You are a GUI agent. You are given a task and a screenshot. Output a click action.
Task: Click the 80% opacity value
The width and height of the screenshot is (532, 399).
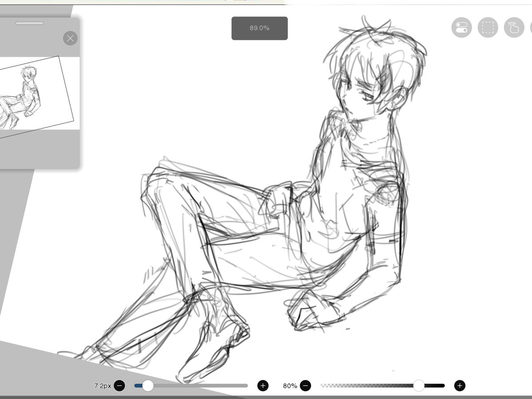[290, 386]
